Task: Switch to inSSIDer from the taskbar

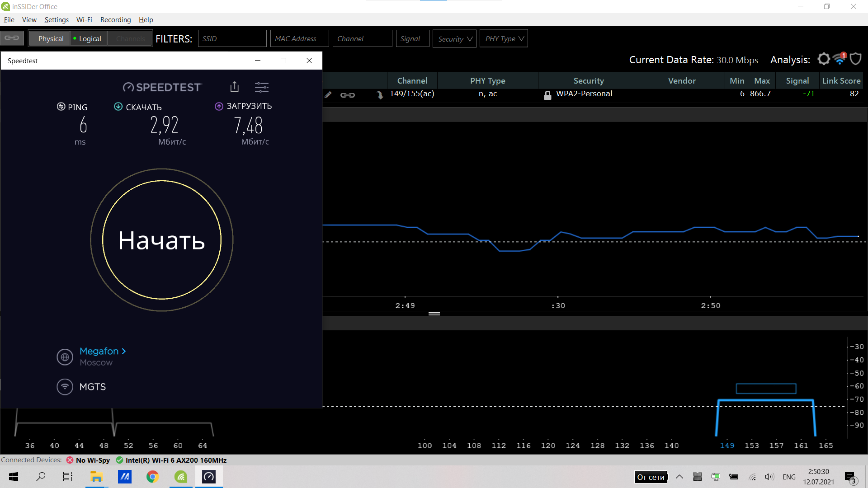Action: (x=180, y=477)
